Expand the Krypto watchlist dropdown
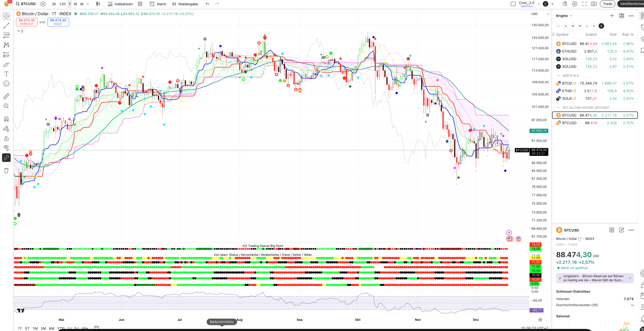644x331 pixels. (x=564, y=16)
